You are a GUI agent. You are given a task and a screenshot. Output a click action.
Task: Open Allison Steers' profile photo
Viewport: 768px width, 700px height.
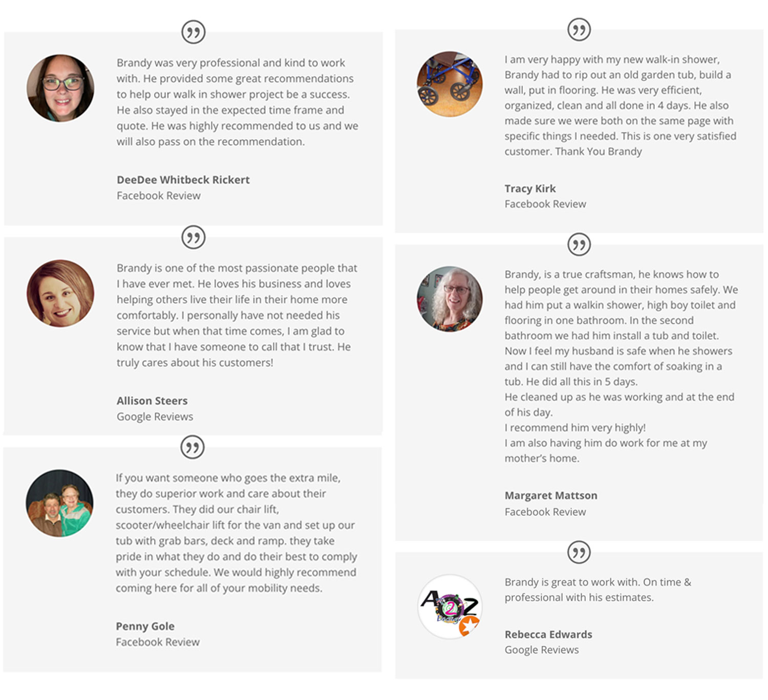[60, 293]
